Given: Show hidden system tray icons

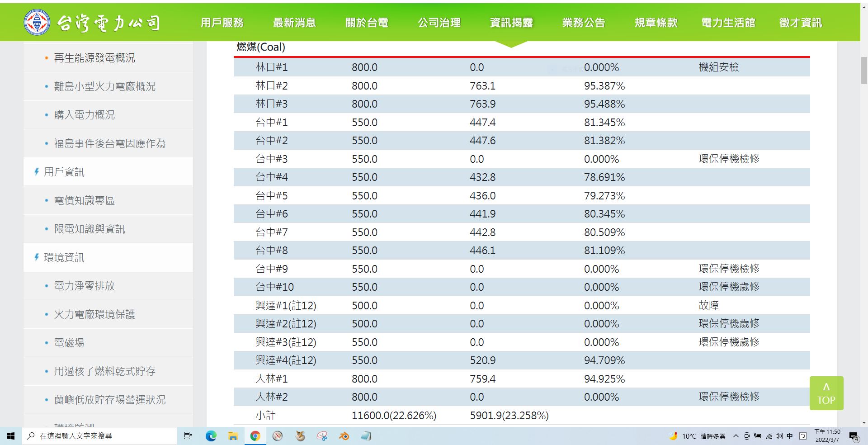Looking at the screenshot, I should [736, 436].
